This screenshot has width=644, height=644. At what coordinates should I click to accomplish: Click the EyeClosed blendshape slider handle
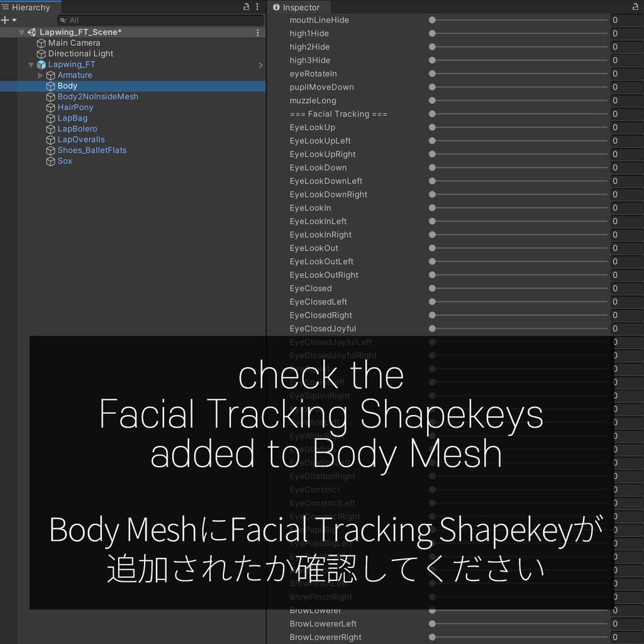coord(431,288)
